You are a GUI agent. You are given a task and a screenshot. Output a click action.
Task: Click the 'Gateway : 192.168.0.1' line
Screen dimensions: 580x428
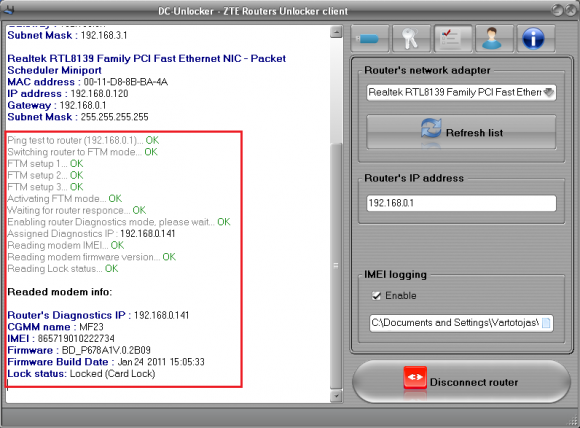tap(57, 105)
